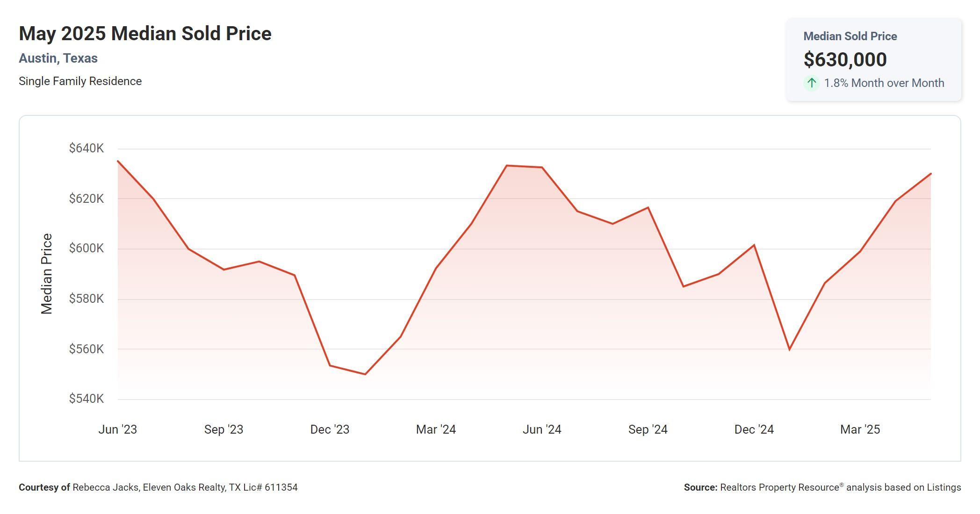This screenshot has height=514, width=980.
Task: Click the $540K y-axis label
Action: tap(86, 399)
